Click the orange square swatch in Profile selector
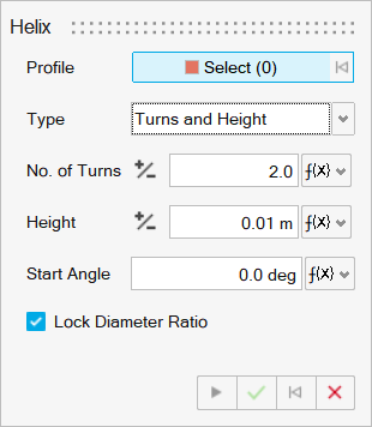Screen dimensions: 372x427 point(192,67)
